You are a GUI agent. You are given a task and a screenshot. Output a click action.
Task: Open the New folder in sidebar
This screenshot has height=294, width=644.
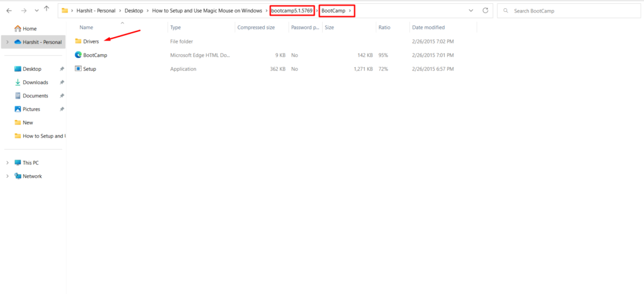(28, 122)
